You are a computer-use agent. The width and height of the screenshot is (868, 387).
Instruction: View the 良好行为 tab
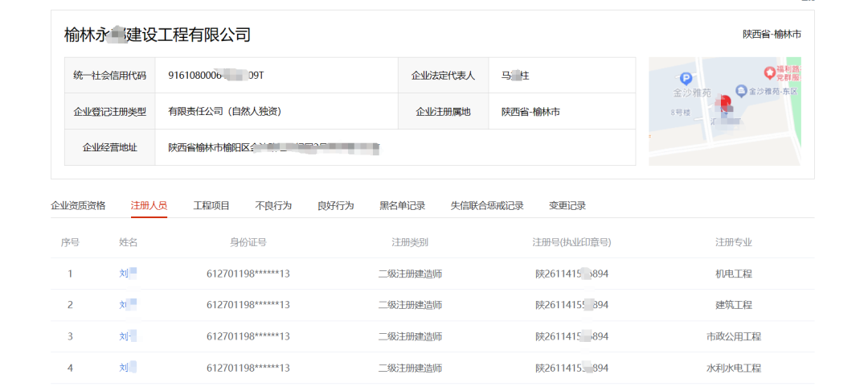335,206
